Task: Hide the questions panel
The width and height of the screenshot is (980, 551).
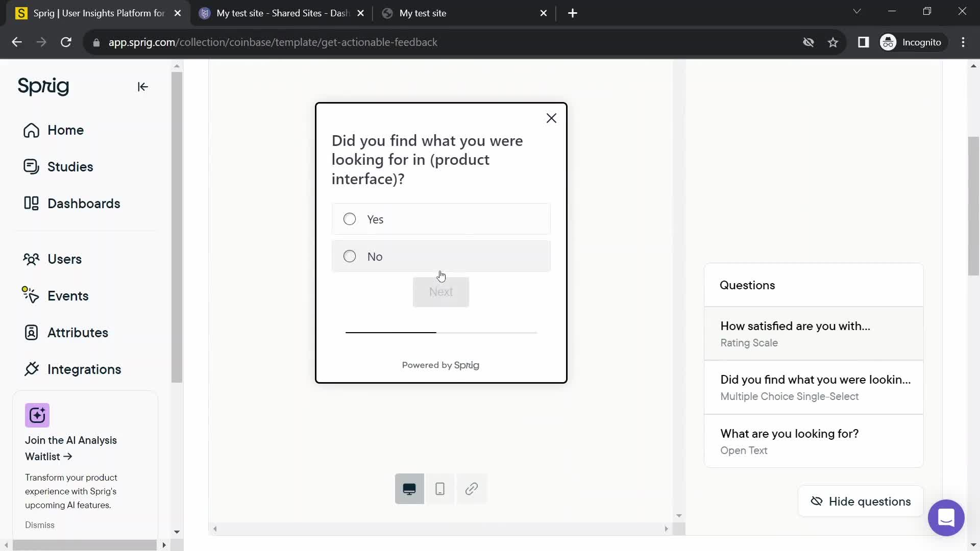Action: point(861,502)
